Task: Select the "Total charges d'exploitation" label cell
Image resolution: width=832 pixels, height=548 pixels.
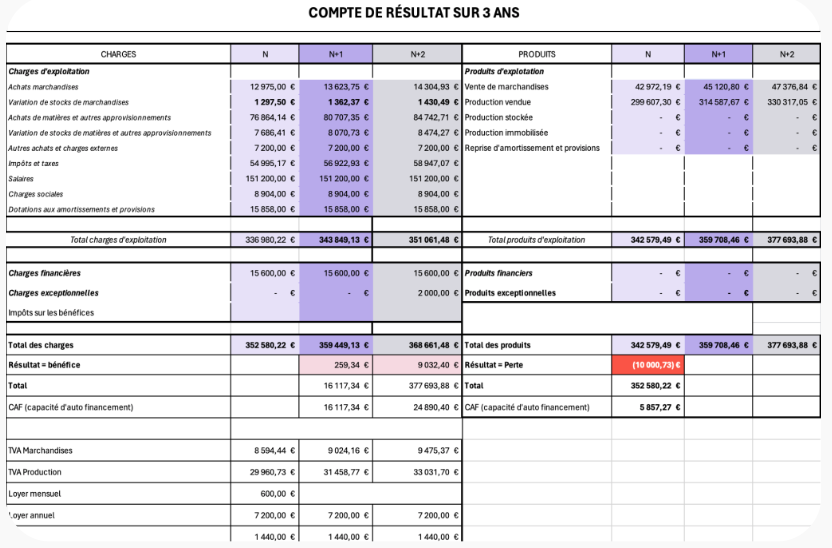Action: pyautogui.click(x=118, y=240)
